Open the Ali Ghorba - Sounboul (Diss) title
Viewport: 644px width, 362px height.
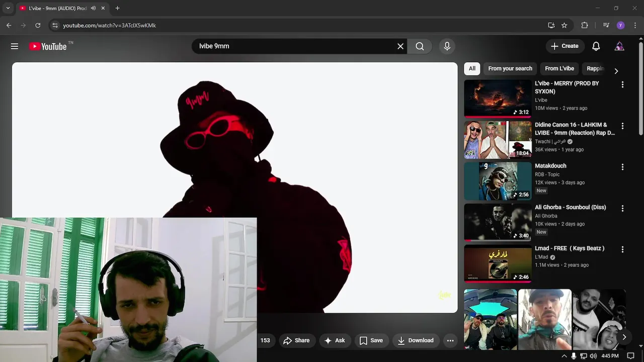click(570, 207)
